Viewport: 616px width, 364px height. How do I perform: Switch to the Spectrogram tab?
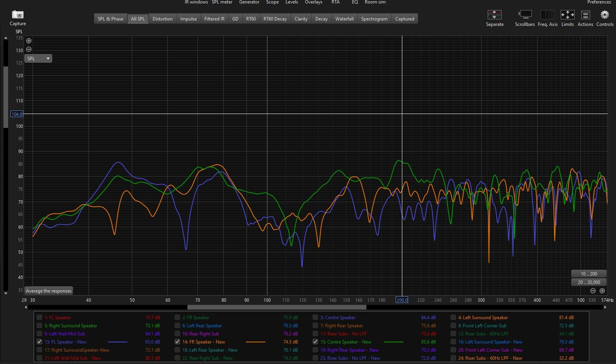(x=374, y=19)
